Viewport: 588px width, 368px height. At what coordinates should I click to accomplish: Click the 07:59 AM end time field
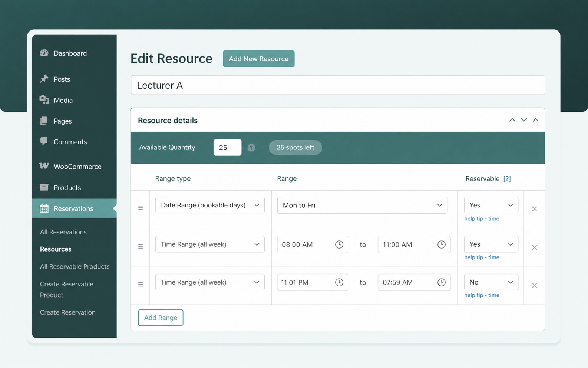click(414, 282)
